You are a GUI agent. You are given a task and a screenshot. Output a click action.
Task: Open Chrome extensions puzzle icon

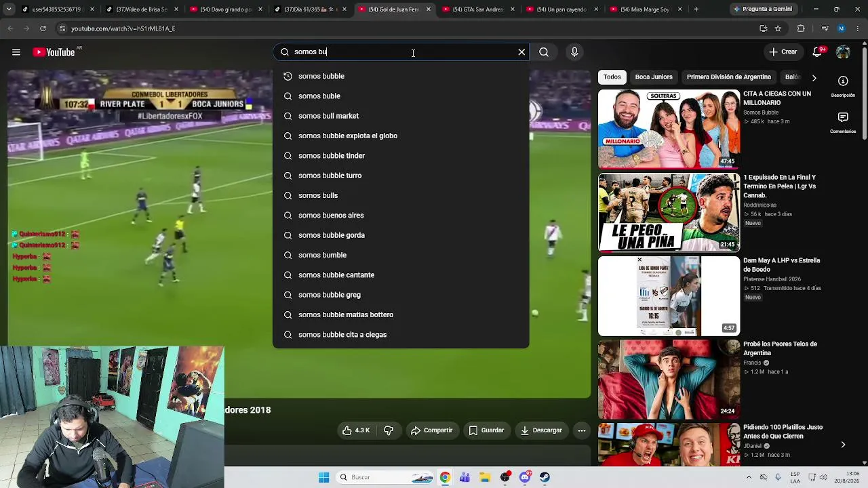(801, 28)
